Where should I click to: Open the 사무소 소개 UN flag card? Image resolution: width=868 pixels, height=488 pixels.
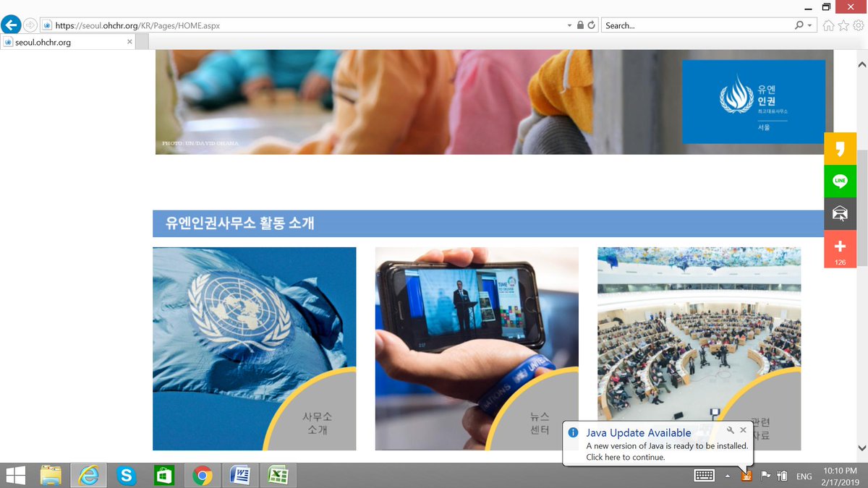point(255,348)
